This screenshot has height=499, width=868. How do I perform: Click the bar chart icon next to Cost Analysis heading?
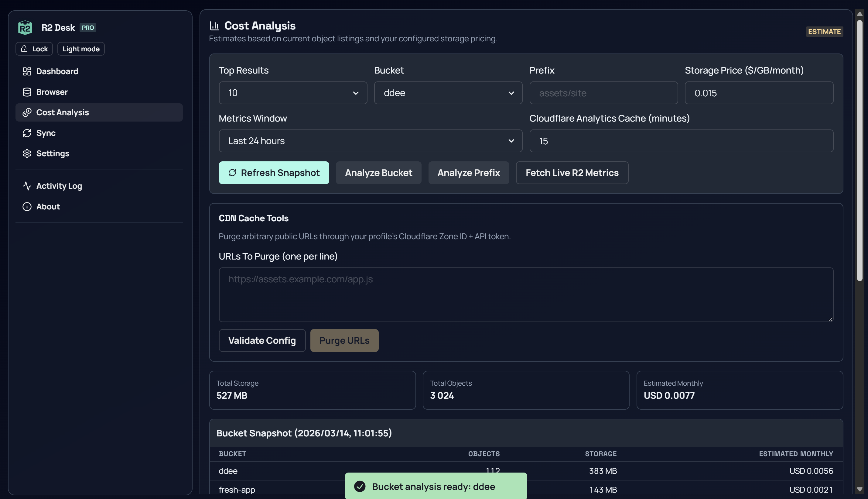(214, 25)
